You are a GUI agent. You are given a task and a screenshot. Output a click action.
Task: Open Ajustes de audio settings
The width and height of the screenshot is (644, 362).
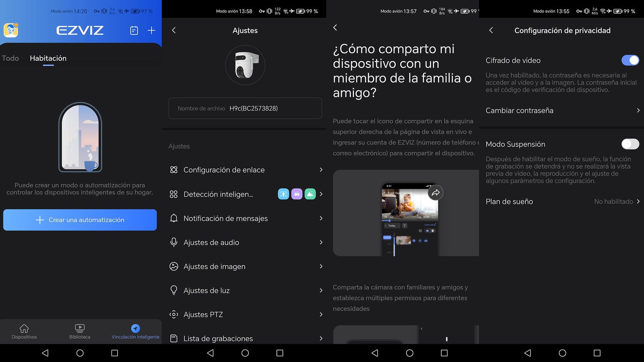tap(245, 243)
